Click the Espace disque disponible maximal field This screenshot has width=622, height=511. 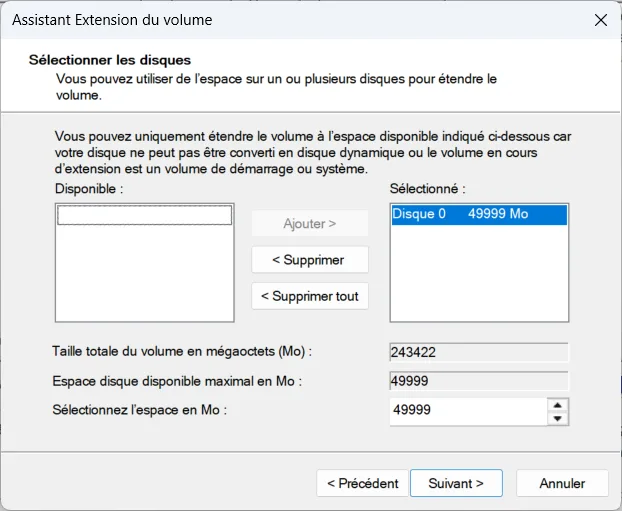(479, 381)
